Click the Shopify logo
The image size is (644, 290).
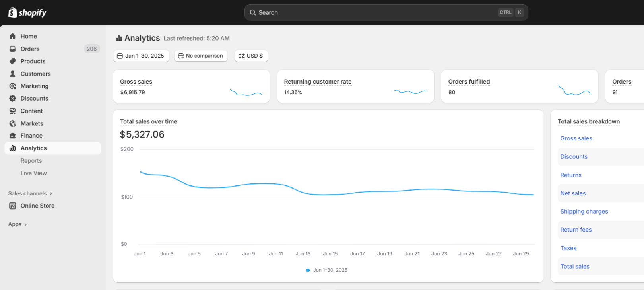[x=27, y=12]
